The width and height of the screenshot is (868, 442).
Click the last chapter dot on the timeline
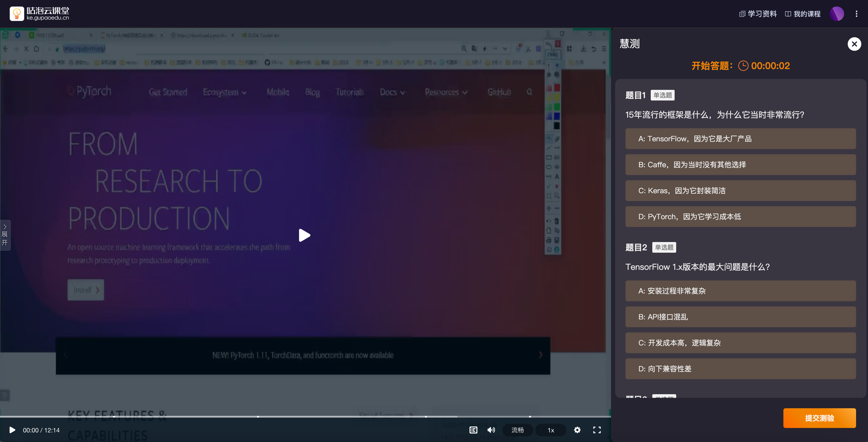530,417
